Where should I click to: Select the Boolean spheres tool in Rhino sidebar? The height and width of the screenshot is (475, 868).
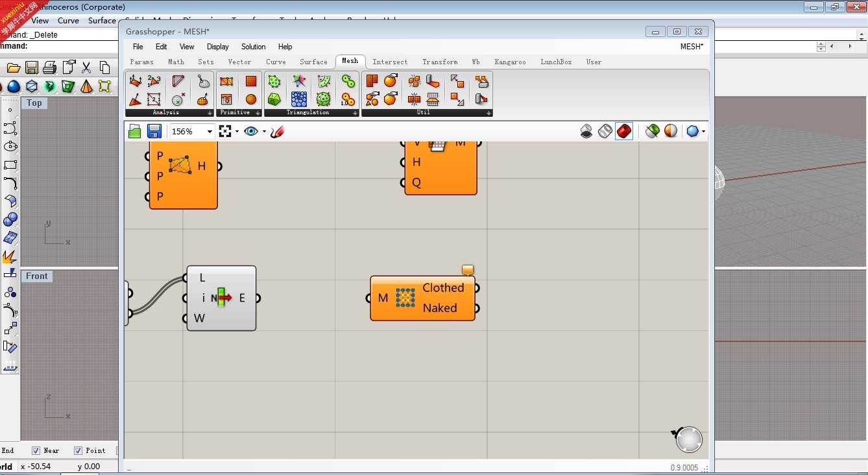[x=10, y=219]
